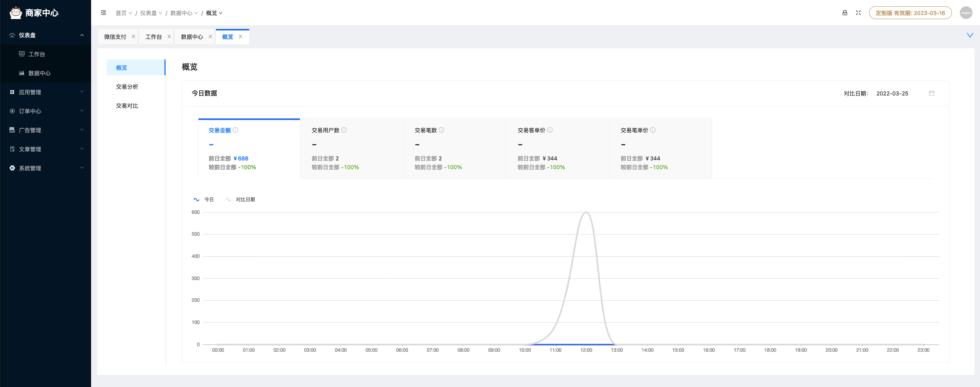Close the 微信支付 tab
This screenshot has height=387, width=980.
point(133,36)
